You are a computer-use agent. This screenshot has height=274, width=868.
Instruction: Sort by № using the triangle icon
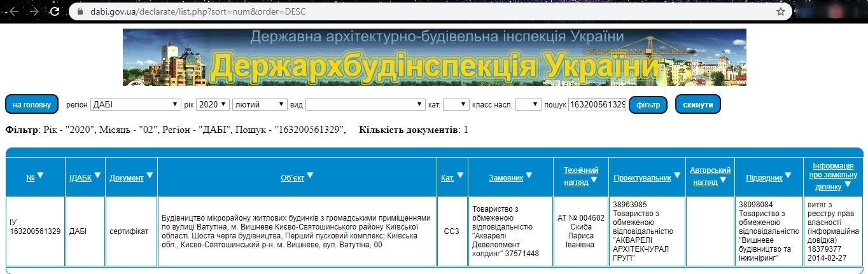point(40,176)
